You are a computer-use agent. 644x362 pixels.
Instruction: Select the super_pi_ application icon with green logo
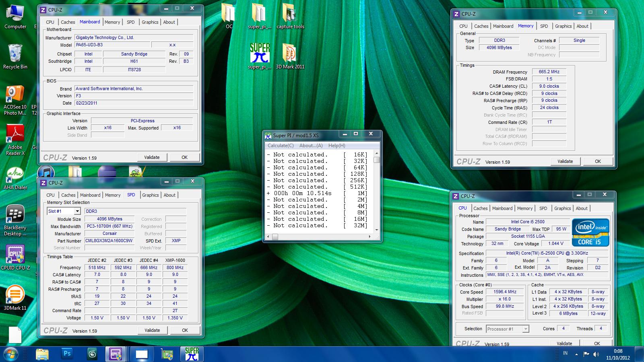[x=260, y=56]
